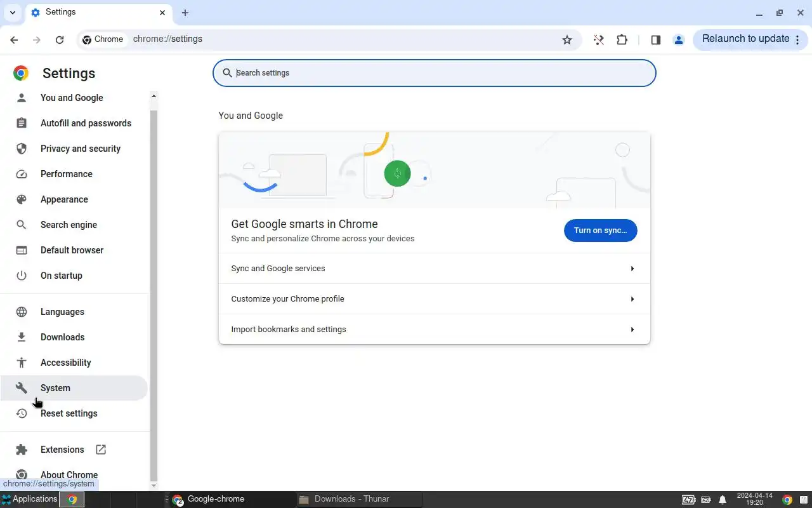The width and height of the screenshot is (812, 508).
Task: Click the Default browser window icon
Action: pos(22,250)
